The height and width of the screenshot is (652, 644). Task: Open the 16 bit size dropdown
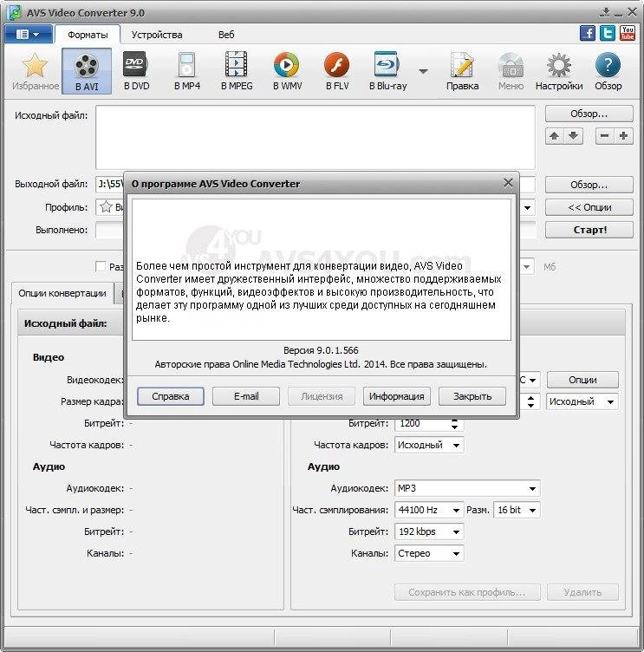tap(517, 510)
